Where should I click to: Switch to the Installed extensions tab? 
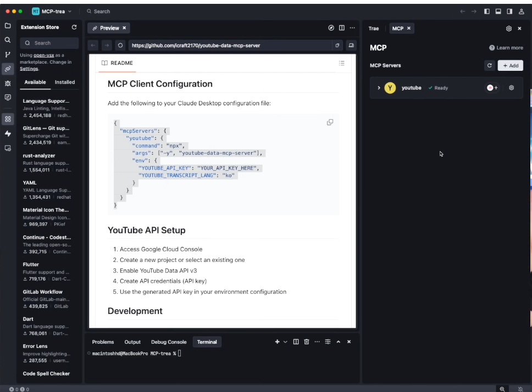pyautogui.click(x=64, y=82)
